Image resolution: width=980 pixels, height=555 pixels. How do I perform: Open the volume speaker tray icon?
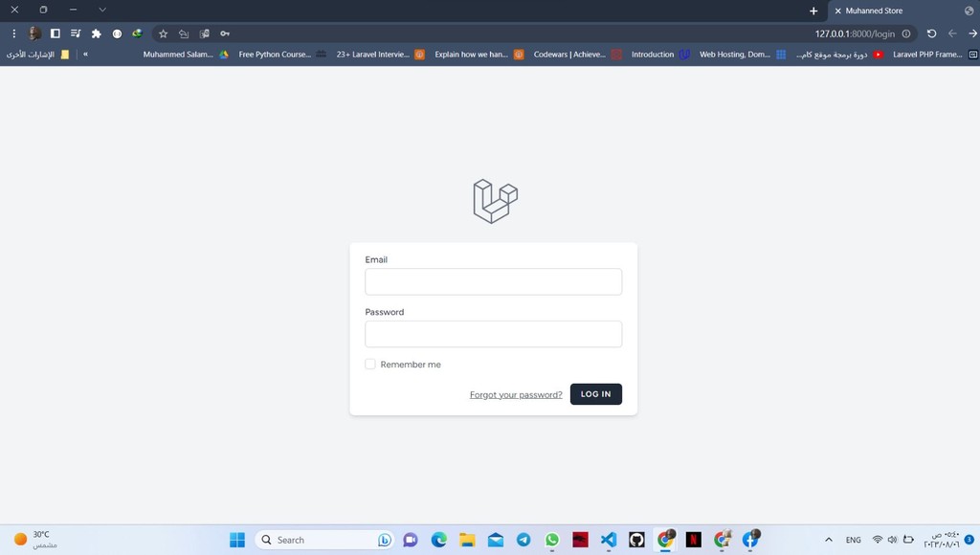pos(893,540)
